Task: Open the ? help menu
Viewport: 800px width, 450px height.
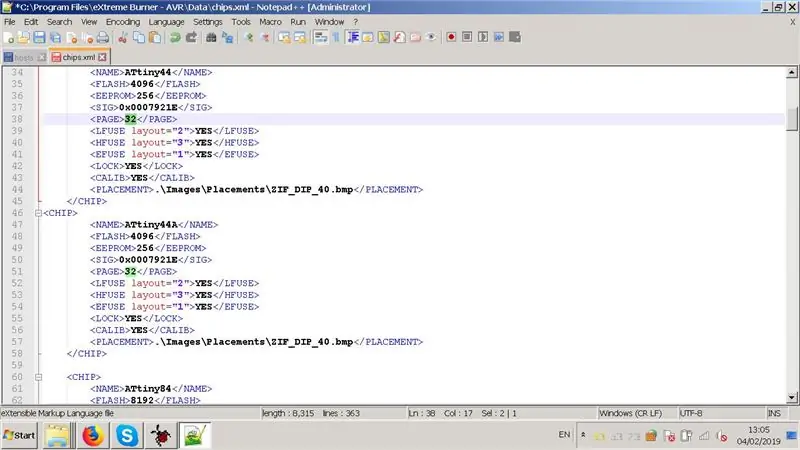Action: click(x=356, y=22)
